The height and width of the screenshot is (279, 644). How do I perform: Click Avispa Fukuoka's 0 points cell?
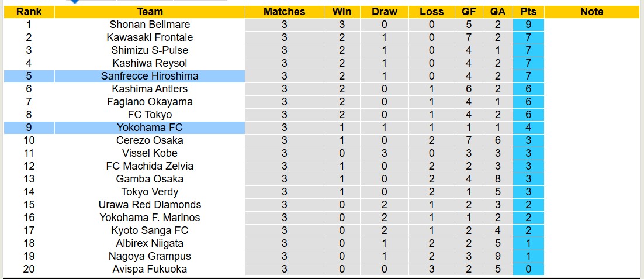(528, 269)
